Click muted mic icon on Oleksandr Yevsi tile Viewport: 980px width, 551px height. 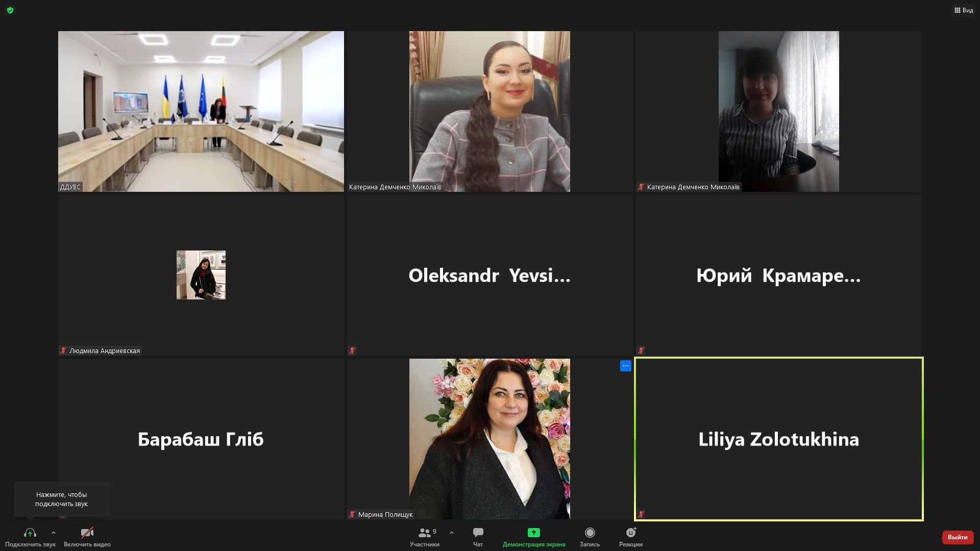click(x=352, y=351)
